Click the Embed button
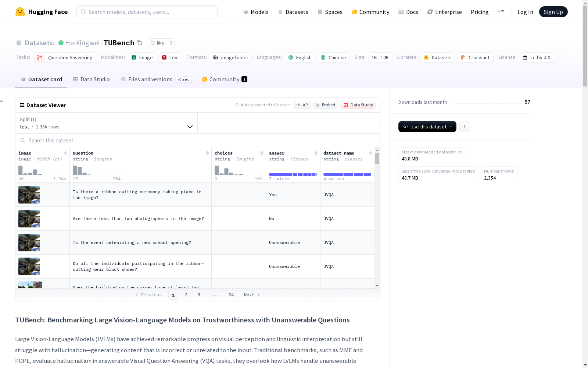The image size is (588, 368). click(325, 105)
